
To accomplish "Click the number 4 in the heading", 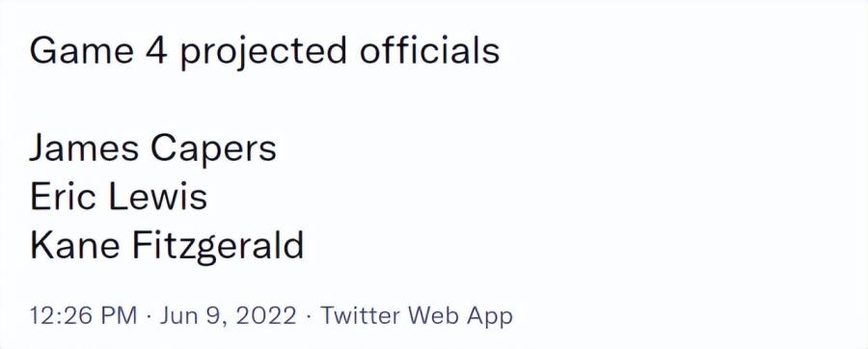I will coord(156,49).
